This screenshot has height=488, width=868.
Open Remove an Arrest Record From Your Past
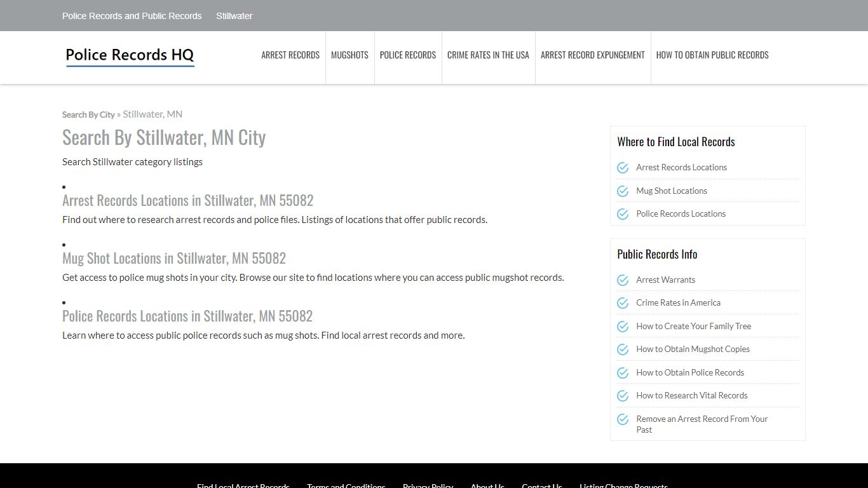click(702, 424)
